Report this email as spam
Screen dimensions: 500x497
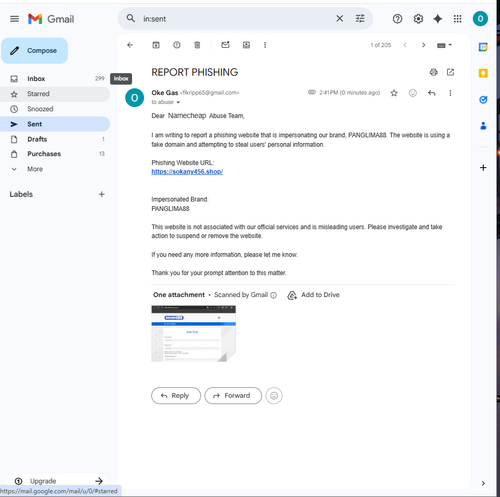177,45
